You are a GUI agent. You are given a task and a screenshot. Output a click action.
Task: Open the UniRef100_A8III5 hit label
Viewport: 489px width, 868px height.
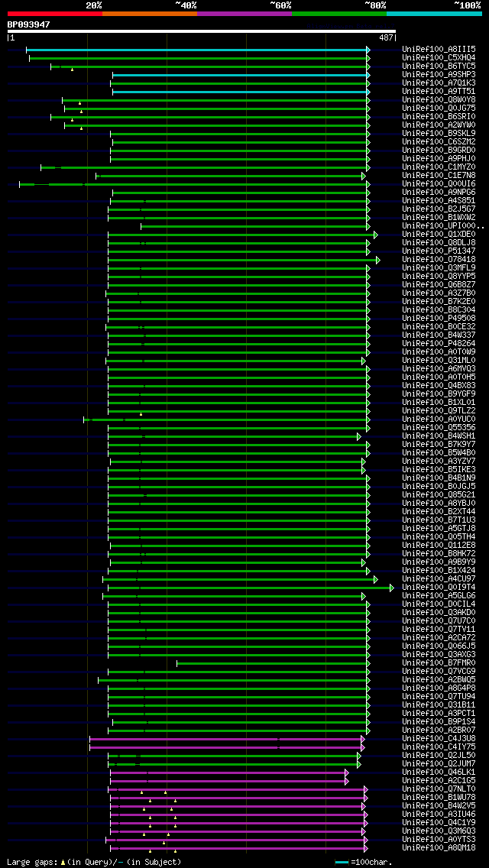[x=439, y=49]
